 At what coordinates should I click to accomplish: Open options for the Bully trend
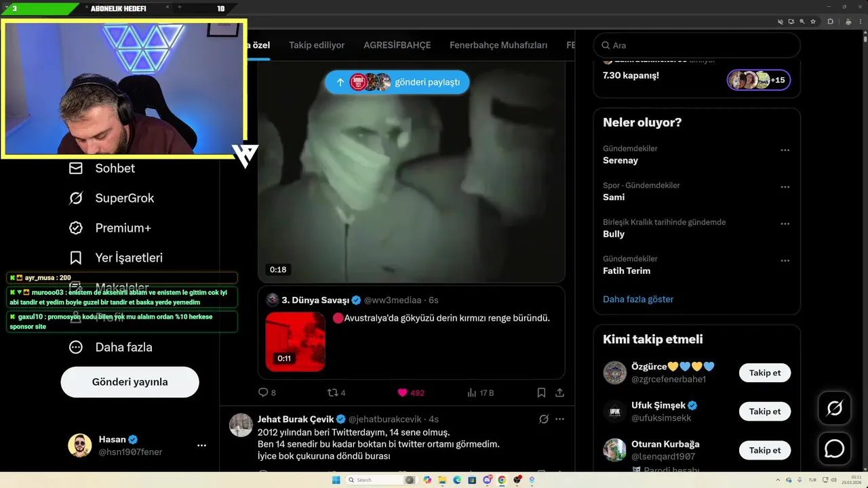785,224
